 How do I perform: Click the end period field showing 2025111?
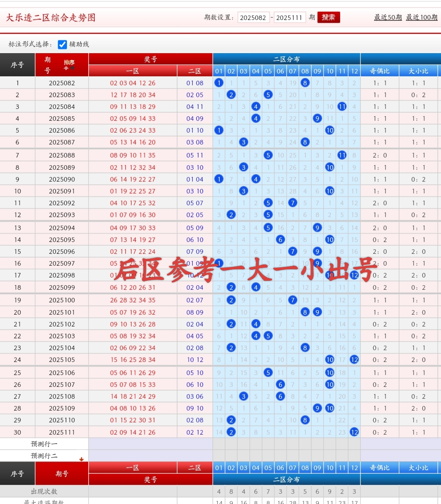(x=289, y=18)
